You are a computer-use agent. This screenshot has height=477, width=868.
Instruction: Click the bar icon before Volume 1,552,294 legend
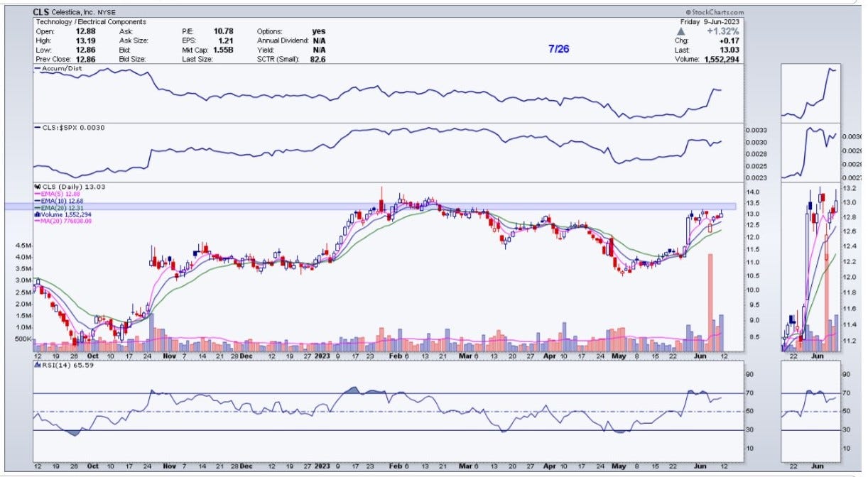(x=36, y=214)
